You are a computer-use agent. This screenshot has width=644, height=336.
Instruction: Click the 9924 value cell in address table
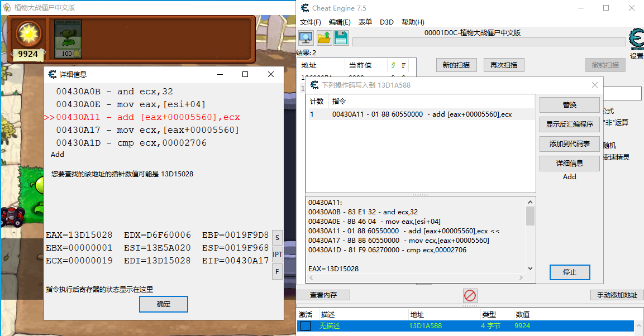(522, 326)
